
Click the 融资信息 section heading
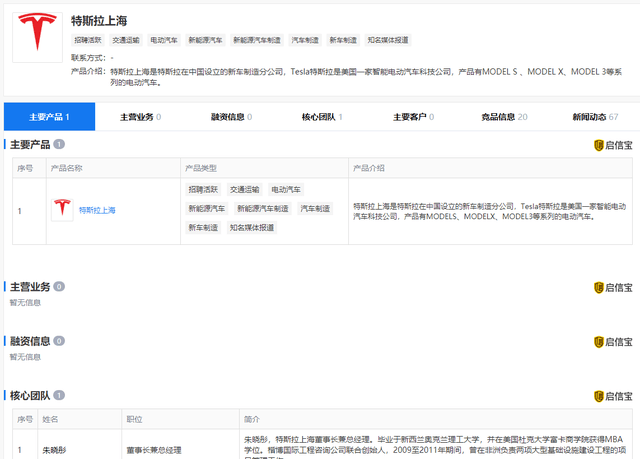point(30,341)
